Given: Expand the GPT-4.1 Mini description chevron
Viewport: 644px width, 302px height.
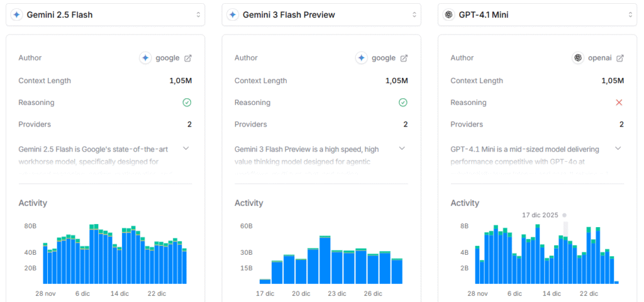Looking at the screenshot, I should pyautogui.click(x=618, y=148).
